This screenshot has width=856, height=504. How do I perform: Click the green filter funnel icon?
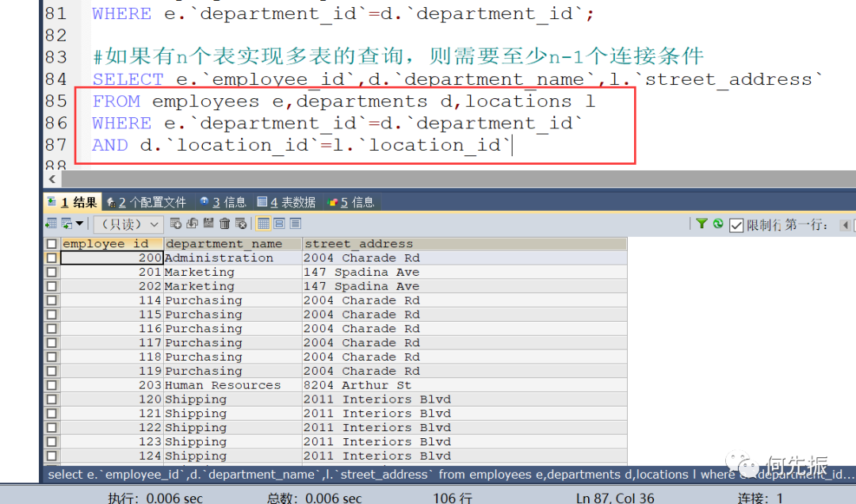click(702, 223)
